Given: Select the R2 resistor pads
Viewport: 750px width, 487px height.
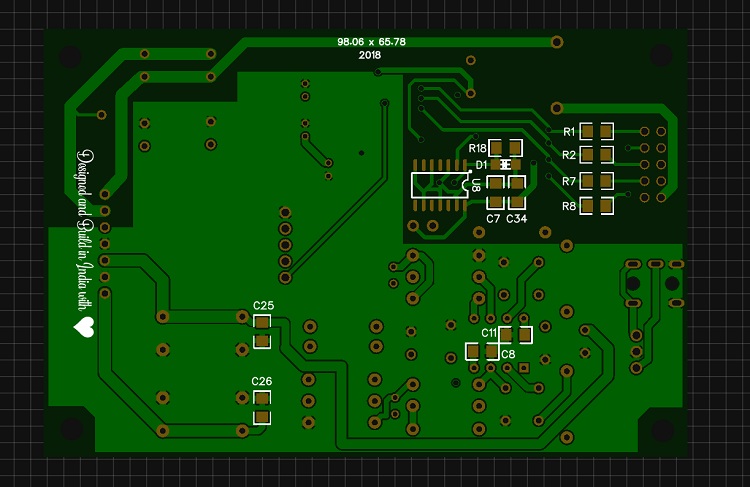Looking at the screenshot, I should 596,155.
